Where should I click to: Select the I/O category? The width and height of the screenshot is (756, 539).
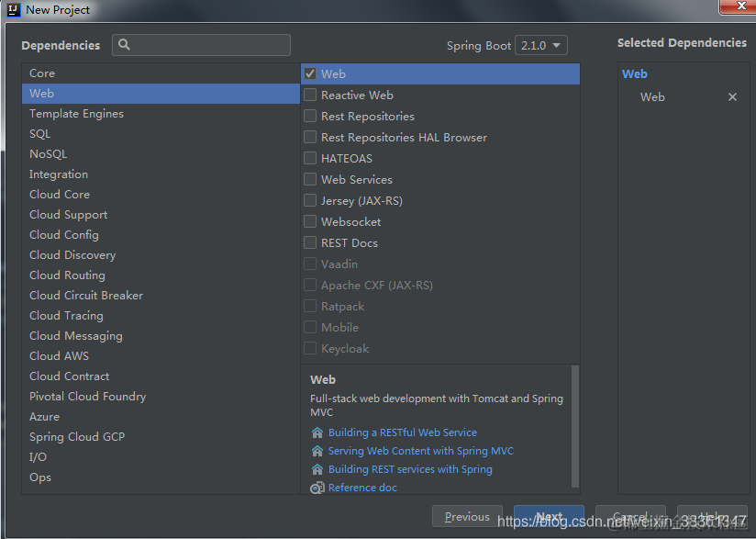pyautogui.click(x=161, y=457)
